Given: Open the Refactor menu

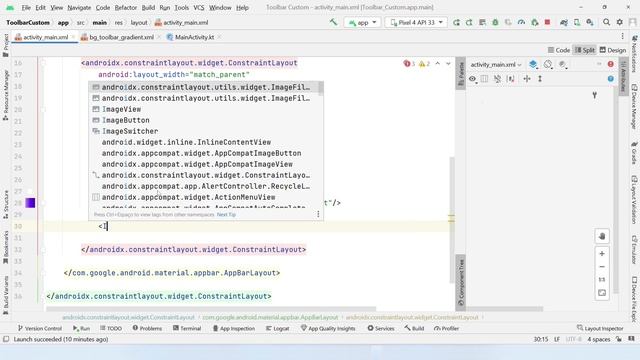Looking at the screenshot, I should click(126, 7).
